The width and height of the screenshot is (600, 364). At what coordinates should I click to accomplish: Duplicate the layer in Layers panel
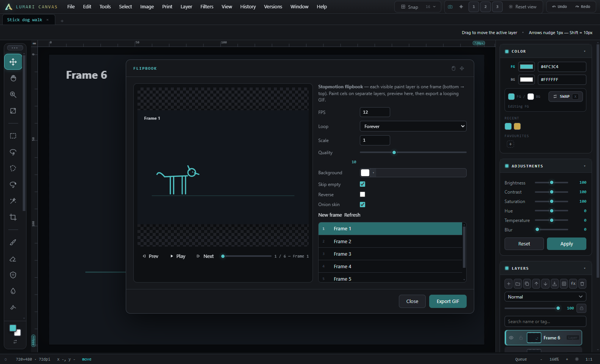(x=527, y=283)
